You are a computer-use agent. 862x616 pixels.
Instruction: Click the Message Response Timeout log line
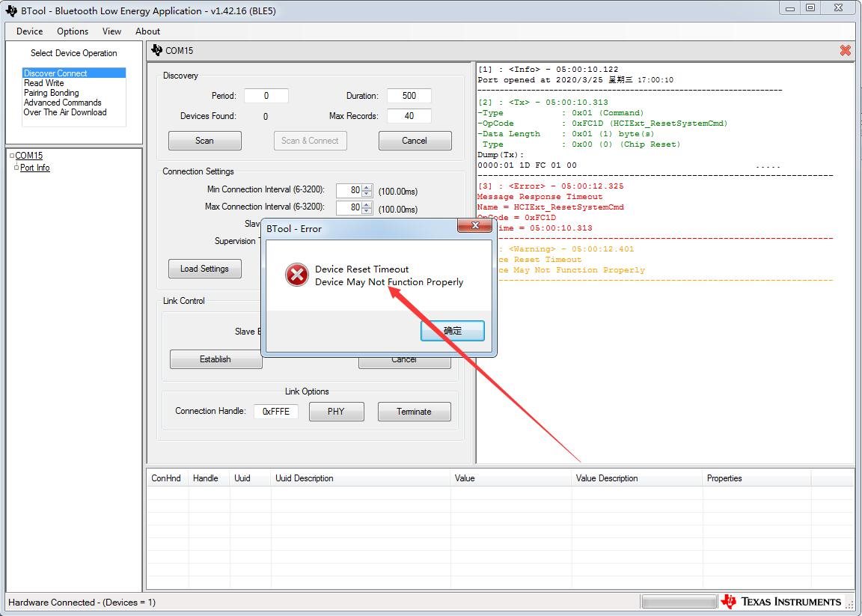[539, 196]
